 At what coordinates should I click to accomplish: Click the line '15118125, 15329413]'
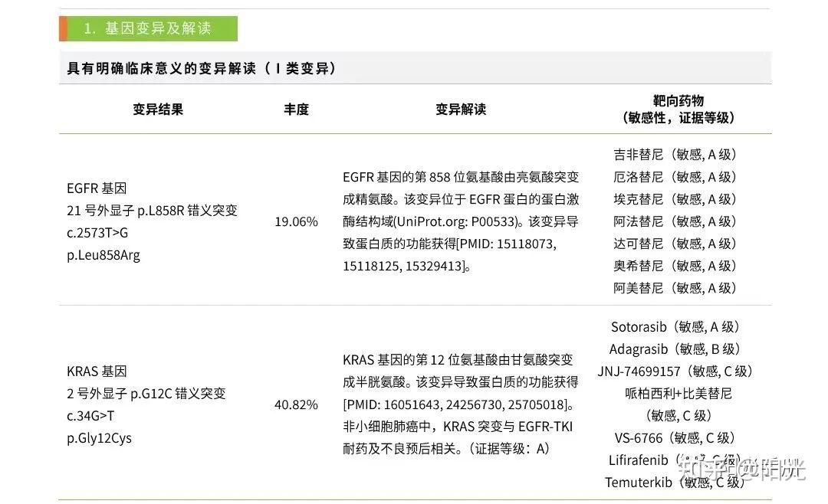tap(405, 266)
